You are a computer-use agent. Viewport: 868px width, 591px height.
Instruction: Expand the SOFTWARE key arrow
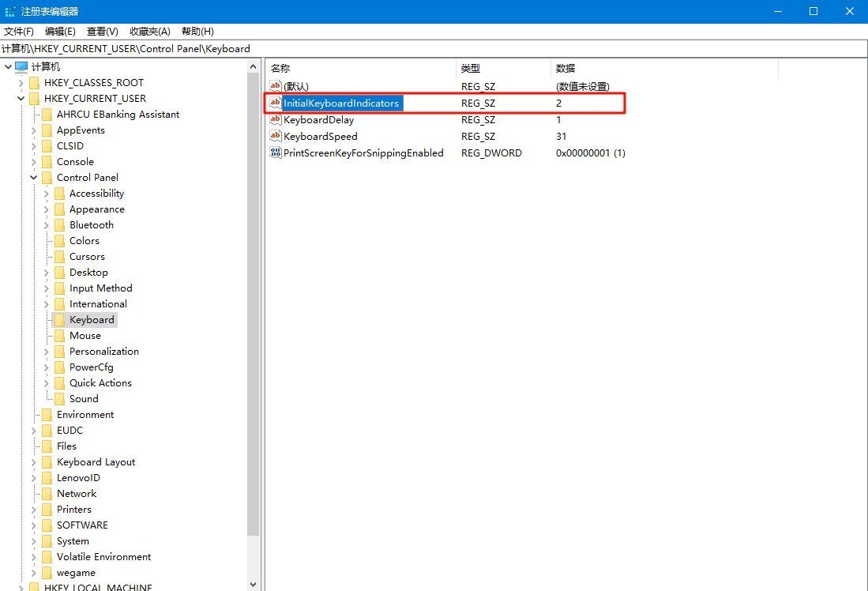coord(34,525)
